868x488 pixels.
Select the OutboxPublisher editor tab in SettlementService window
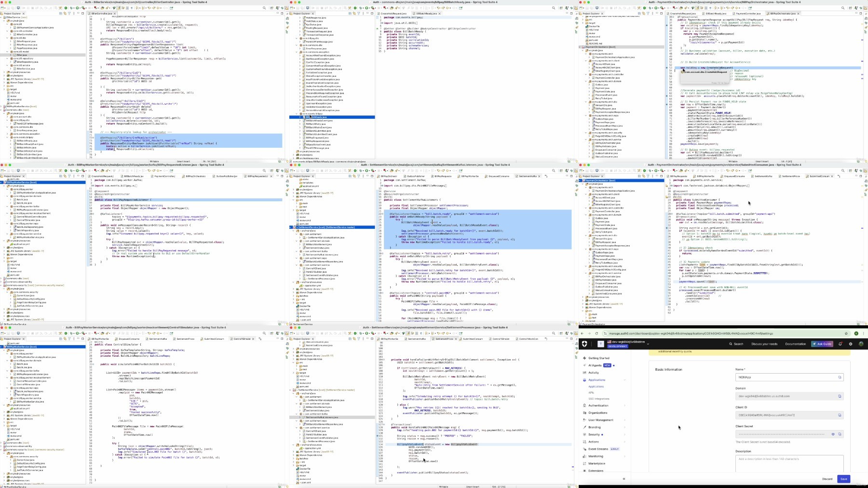[x=416, y=176]
